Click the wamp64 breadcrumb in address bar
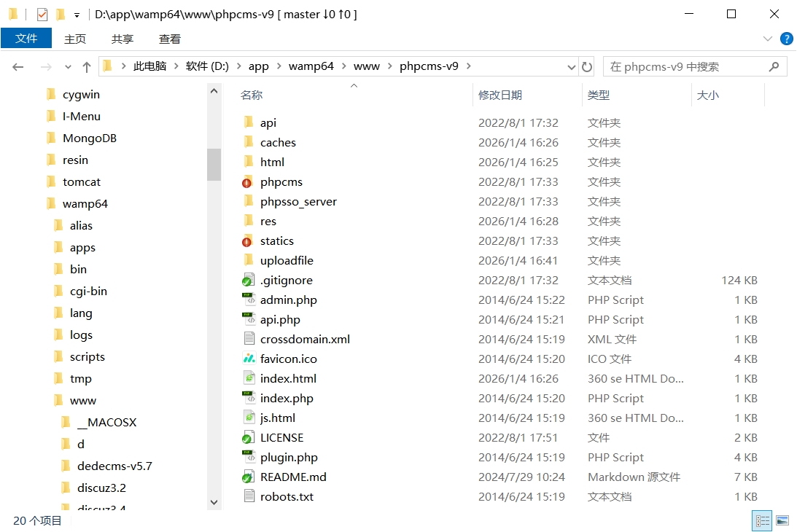Image resolution: width=797 pixels, height=532 pixels. coord(311,66)
